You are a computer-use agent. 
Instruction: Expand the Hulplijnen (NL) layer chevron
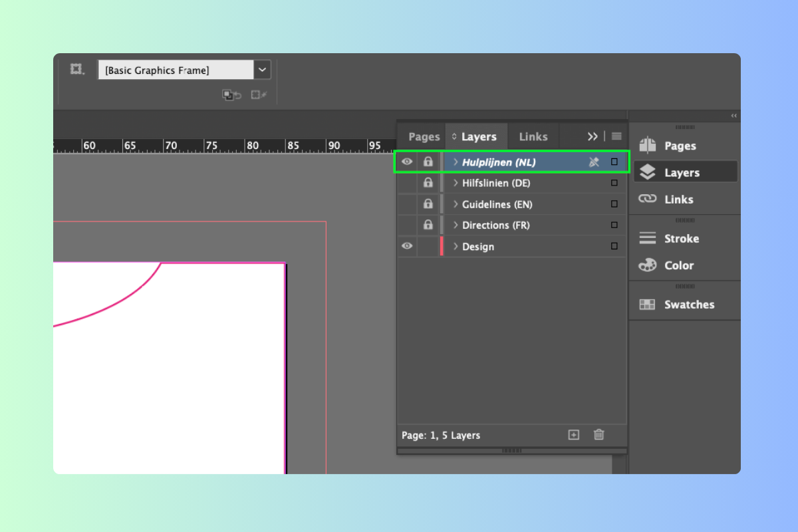(x=456, y=162)
